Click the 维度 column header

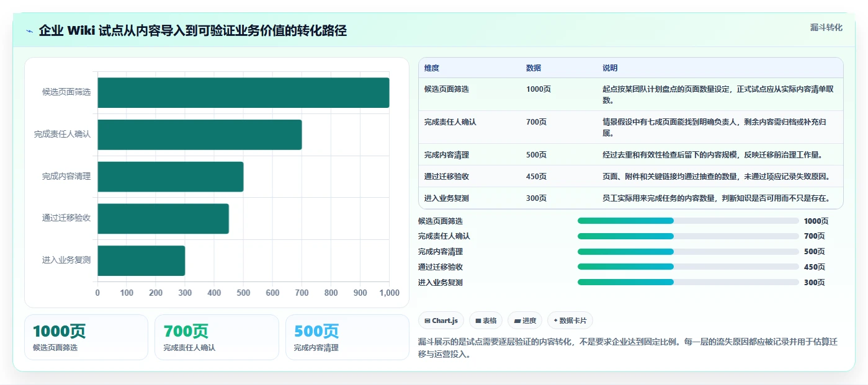432,68
